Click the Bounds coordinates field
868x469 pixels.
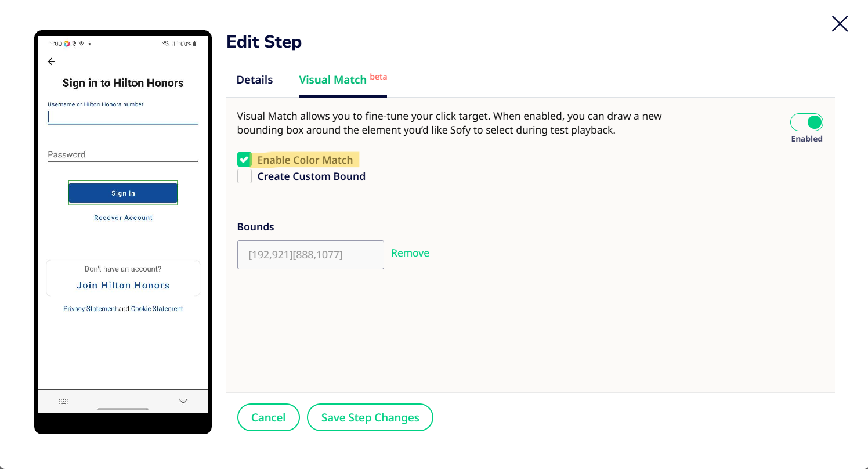pos(310,255)
